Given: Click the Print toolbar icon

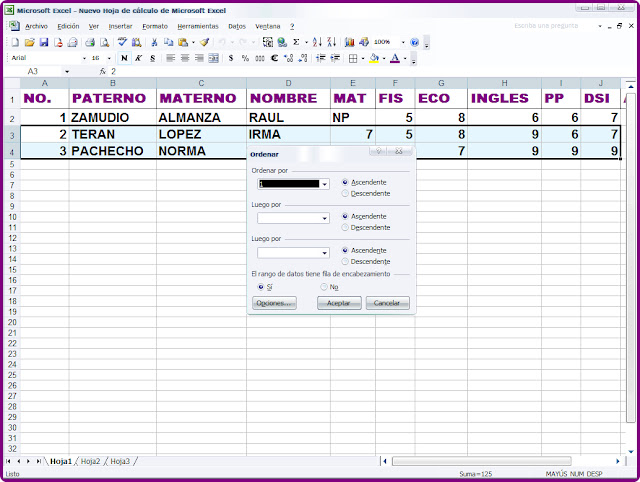Looking at the screenshot, I should pos(90,42).
